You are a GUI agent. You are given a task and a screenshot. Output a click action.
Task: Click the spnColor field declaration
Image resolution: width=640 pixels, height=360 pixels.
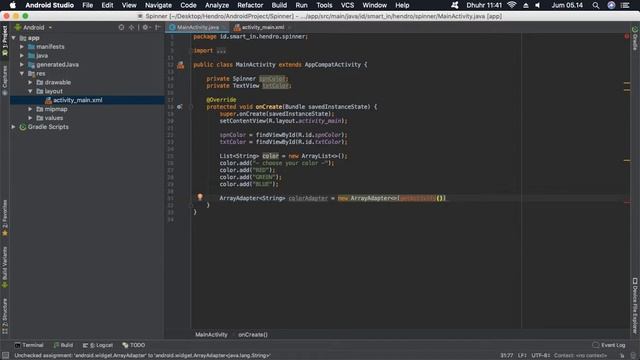[x=272, y=79]
